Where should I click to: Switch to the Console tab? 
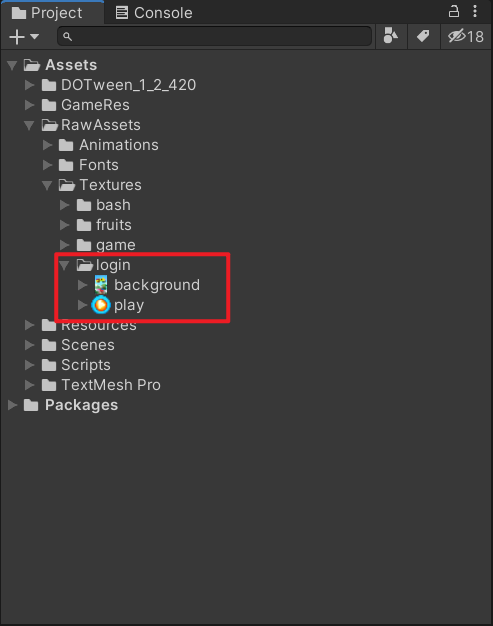154,13
